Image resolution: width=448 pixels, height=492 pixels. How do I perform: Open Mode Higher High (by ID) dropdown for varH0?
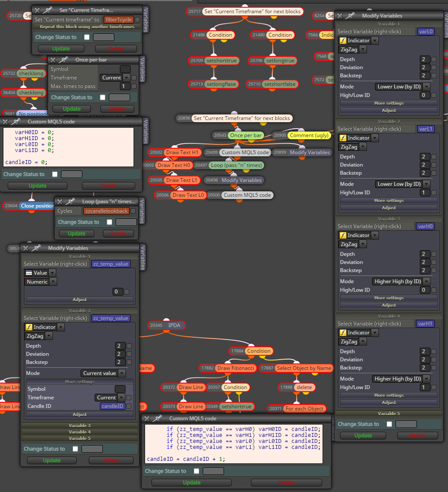pyautogui.click(x=401, y=281)
